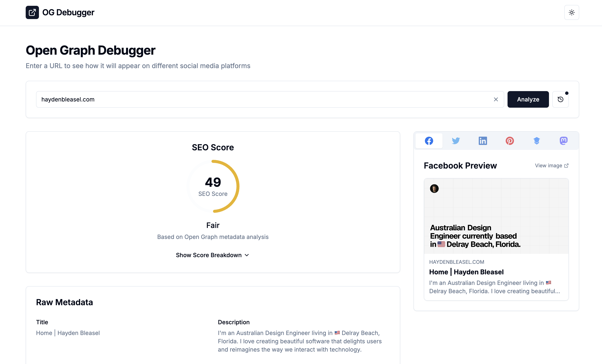
Task: Toggle the light/dark theme sun button
Action: pos(572,12)
